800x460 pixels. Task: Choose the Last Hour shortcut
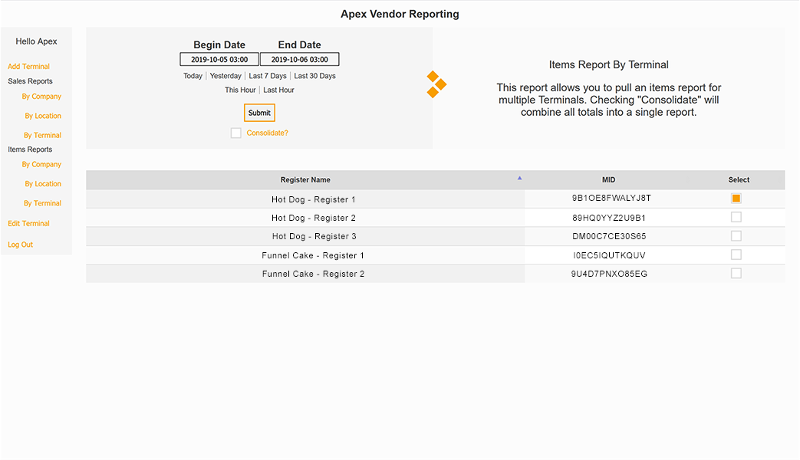pyautogui.click(x=279, y=90)
